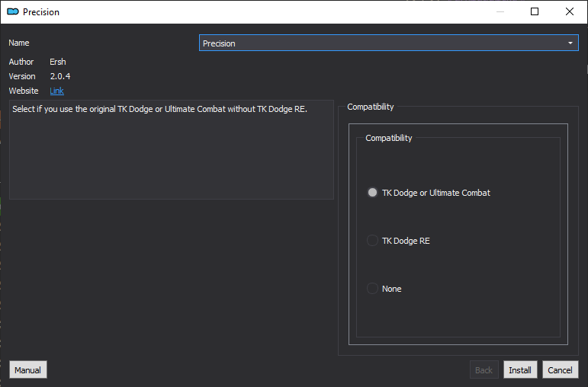
Task: Click the author name Ersh
Action: [58, 62]
